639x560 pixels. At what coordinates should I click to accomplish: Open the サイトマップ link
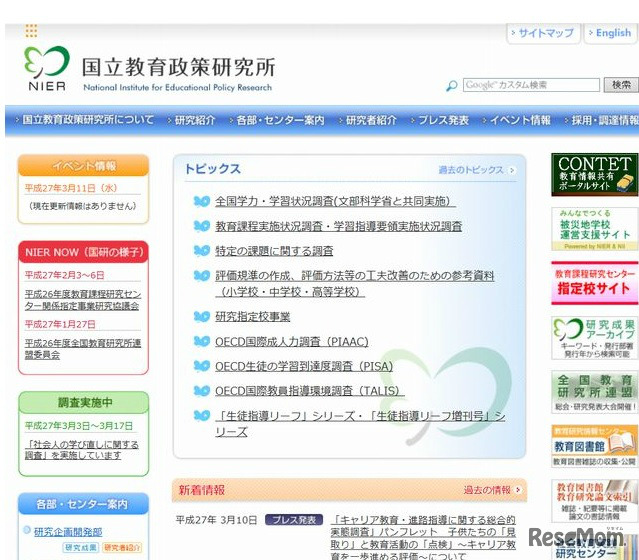coord(543,33)
